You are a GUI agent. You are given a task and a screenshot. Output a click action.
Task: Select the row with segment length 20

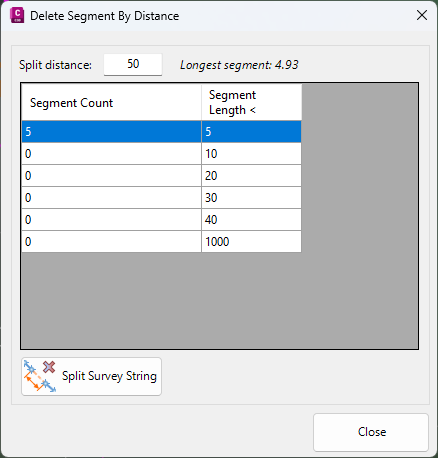point(162,176)
